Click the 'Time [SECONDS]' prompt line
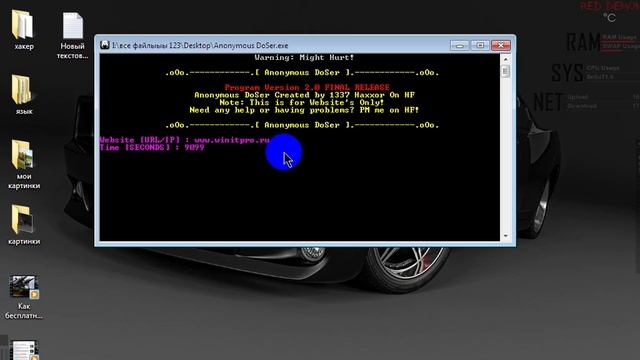Image resolution: width=640 pixels, height=360 pixels. click(152, 147)
